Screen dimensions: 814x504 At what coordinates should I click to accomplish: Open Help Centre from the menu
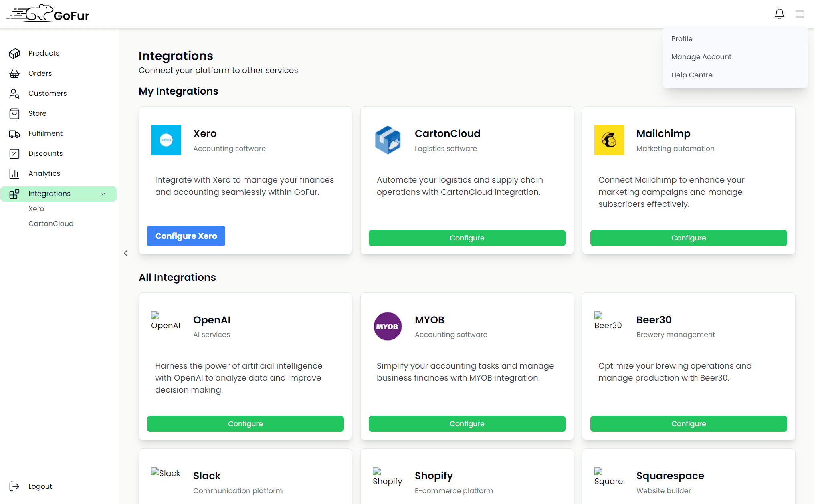click(692, 75)
